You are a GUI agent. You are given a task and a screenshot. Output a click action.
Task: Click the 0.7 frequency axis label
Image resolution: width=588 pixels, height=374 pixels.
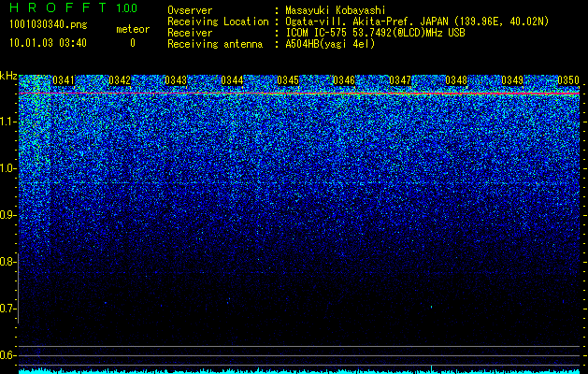[7, 309]
